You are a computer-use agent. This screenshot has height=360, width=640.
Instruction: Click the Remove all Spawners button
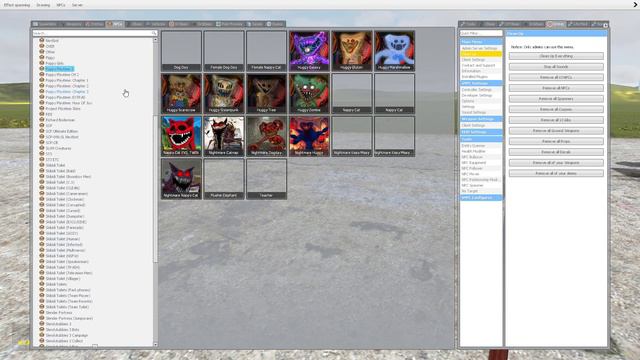[556, 99]
